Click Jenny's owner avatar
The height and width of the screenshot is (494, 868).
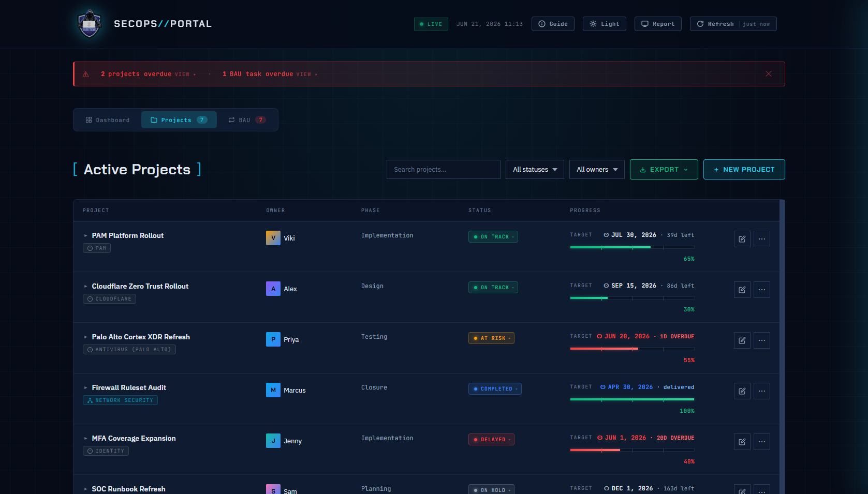coord(273,441)
